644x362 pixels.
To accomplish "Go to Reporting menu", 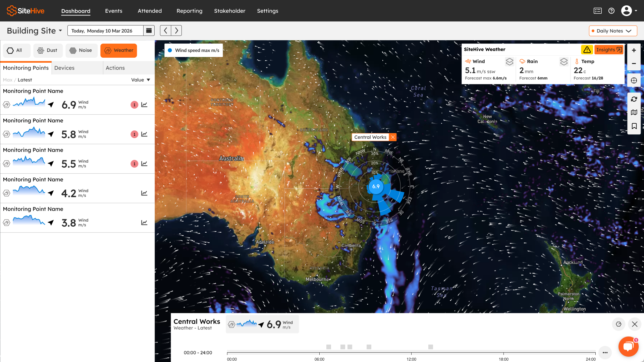I will point(190,11).
